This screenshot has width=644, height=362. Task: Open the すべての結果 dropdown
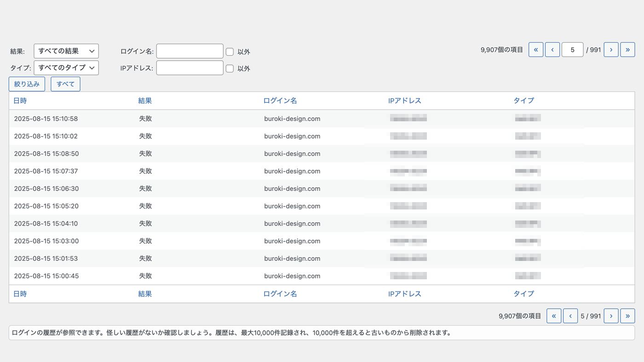[66, 51]
